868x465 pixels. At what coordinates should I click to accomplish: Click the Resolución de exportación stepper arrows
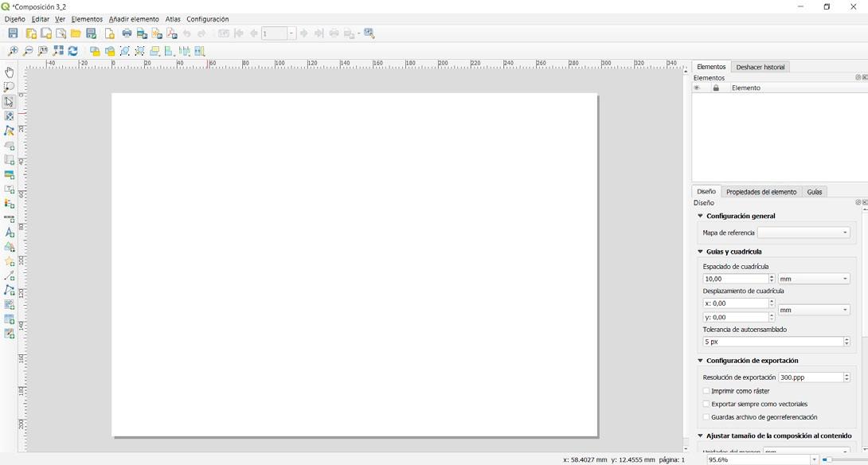pyautogui.click(x=846, y=377)
